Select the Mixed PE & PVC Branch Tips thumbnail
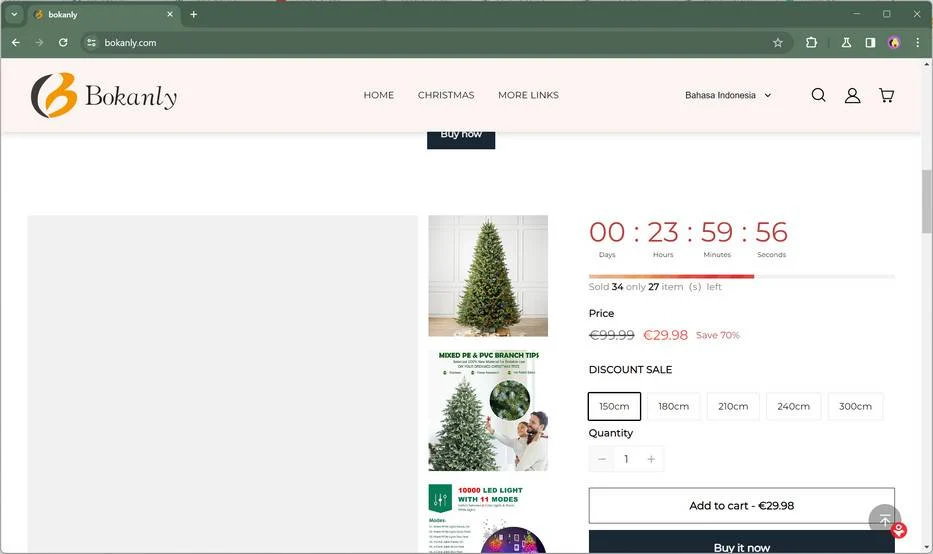The width and height of the screenshot is (933, 554). point(488,411)
